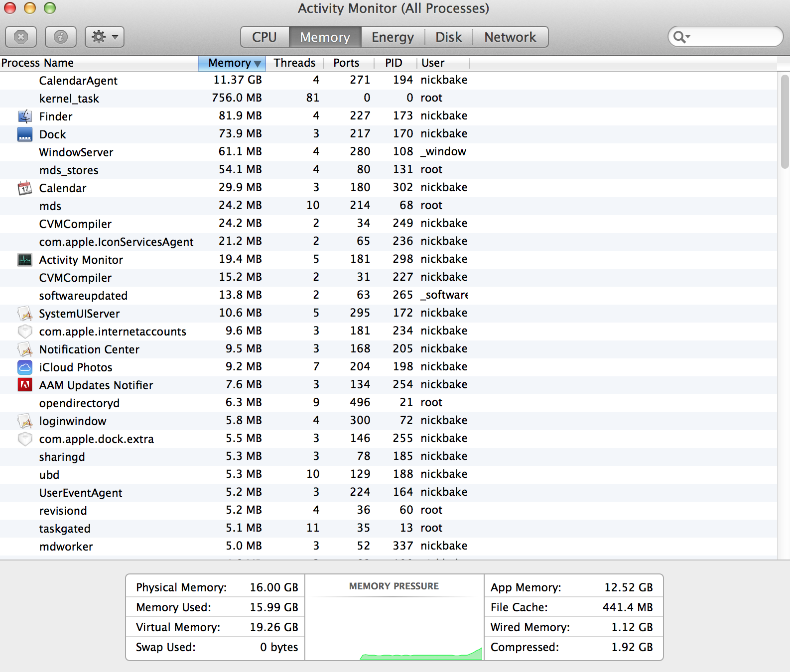
Task: Click the Physical Memory 16.00 GB value
Action: coord(274,587)
